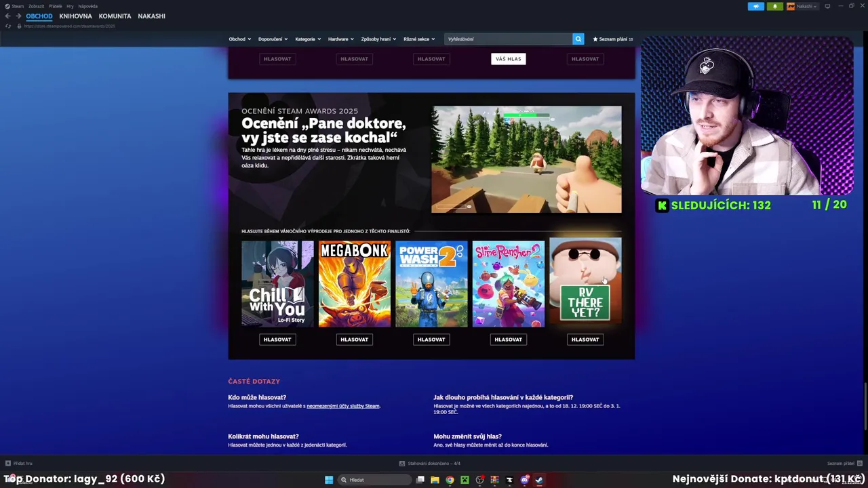Open Google Chrome from the taskbar
Screen dimensions: 868x488
point(450,480)
